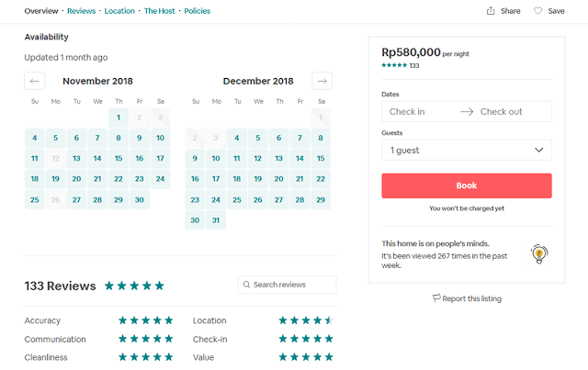Click the red Book button

click(467, 185)
